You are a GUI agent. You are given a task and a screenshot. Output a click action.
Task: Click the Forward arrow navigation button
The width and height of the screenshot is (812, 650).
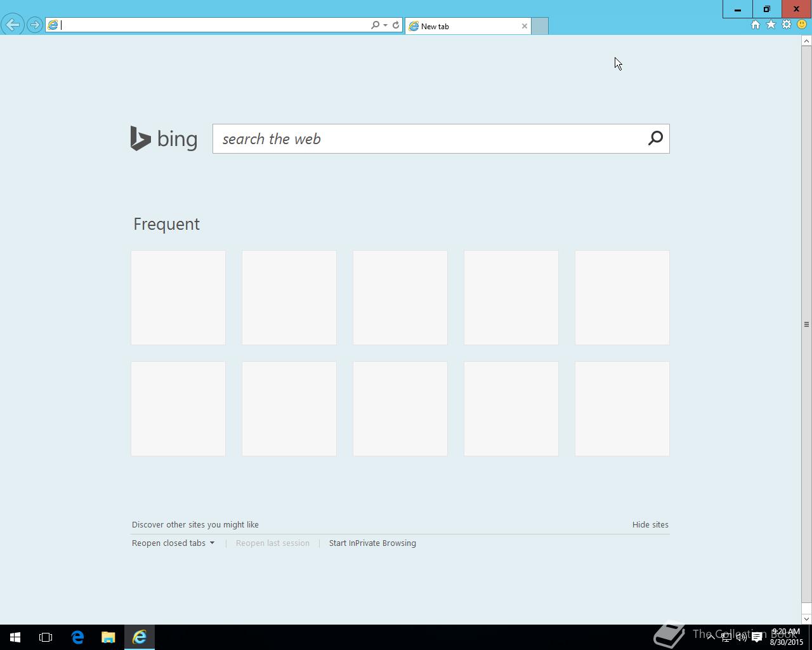tap(35, 25)
